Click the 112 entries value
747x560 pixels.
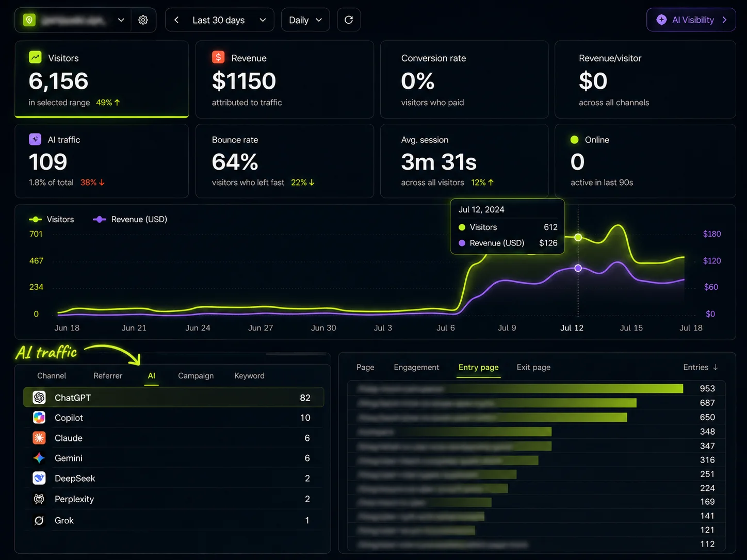point(707,544)
